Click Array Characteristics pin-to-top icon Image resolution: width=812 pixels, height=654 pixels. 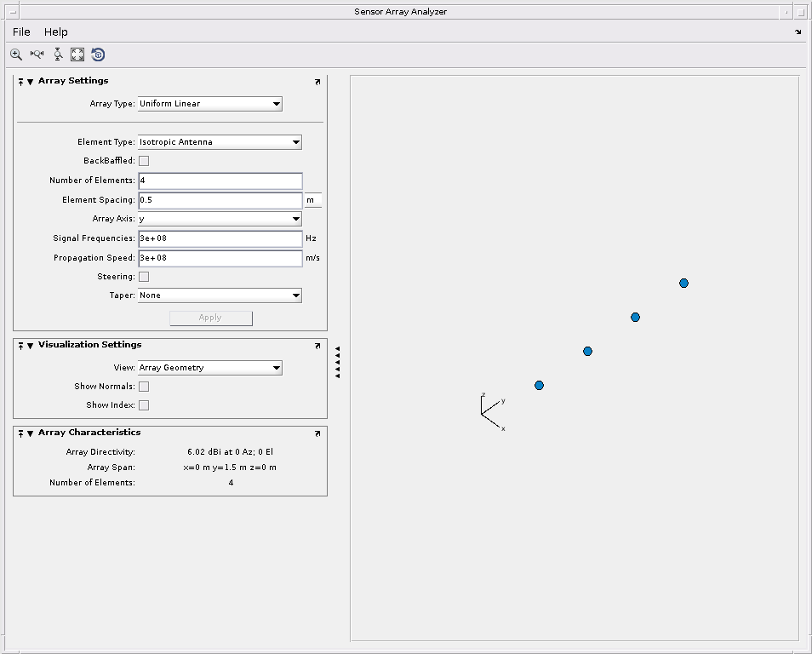coord(20,433)
